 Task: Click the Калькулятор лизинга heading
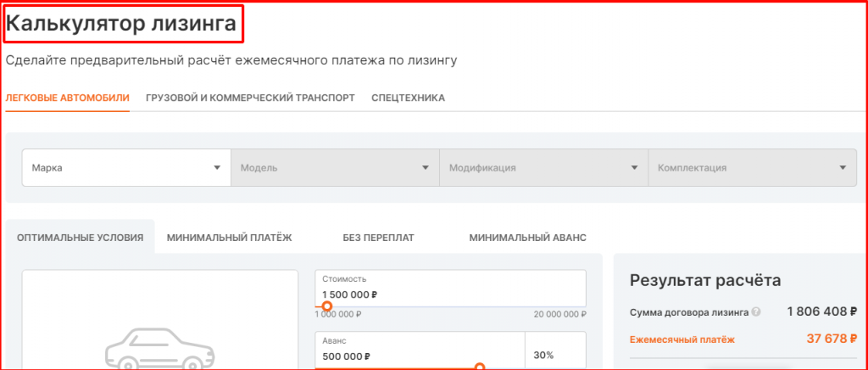click(x=121, y=25)
